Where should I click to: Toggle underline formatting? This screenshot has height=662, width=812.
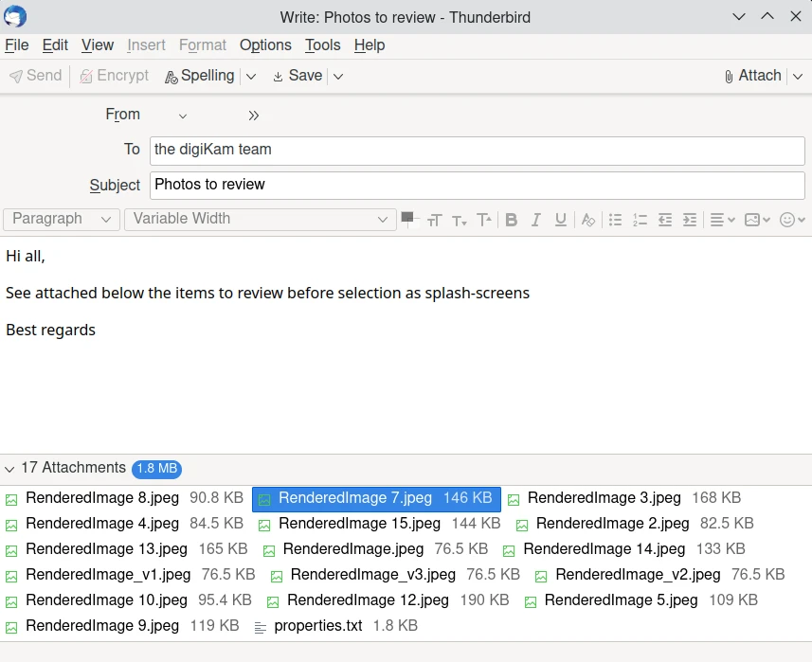[560, 220]
